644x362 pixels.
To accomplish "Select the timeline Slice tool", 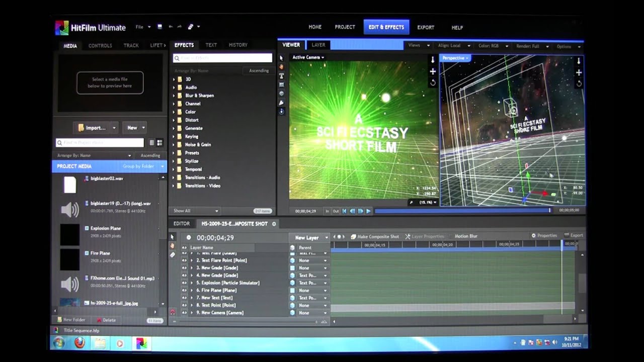I will pyautogui.click(x=172, y=255).
